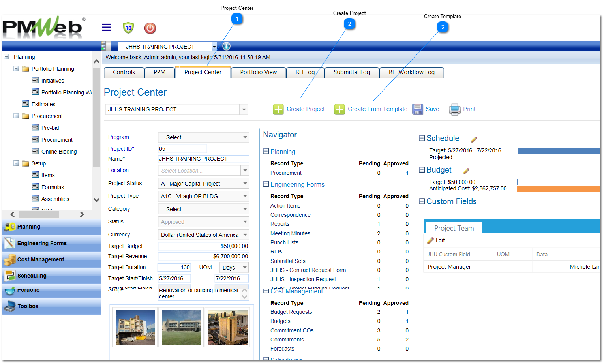Click the Save floppy disk icon

418,109
